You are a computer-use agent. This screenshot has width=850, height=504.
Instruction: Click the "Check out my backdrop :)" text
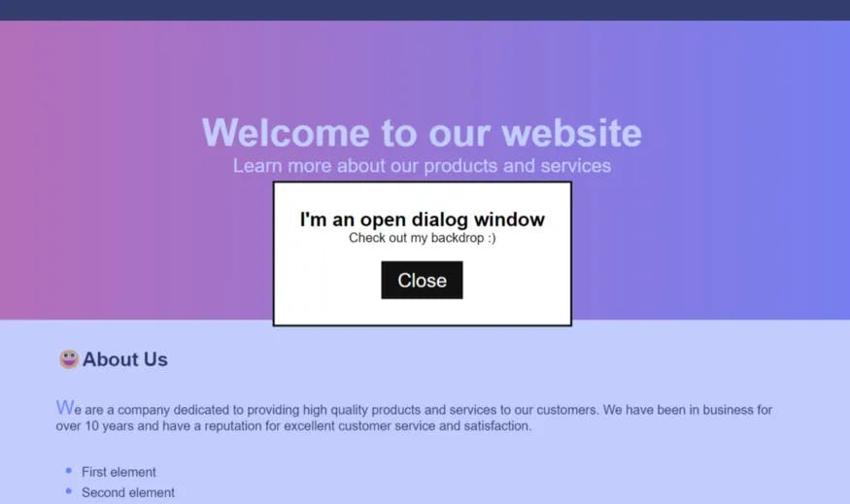(422, 238)
